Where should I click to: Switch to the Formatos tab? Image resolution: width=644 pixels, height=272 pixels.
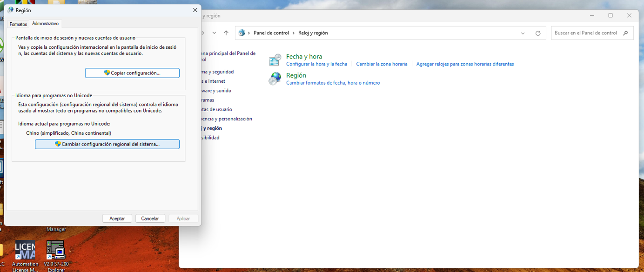click(19, 24)
